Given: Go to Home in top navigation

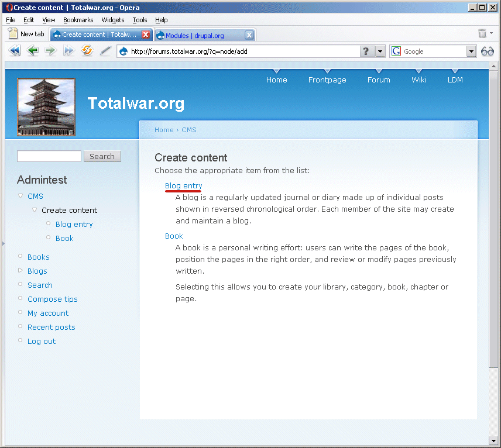Looking at the screenshot, I should coord(277,80).
